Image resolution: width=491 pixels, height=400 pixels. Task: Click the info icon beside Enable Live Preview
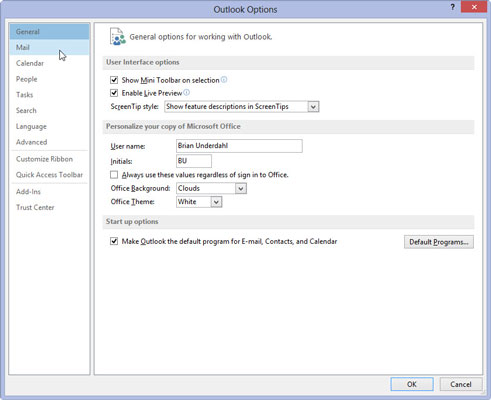coord(187,93)
